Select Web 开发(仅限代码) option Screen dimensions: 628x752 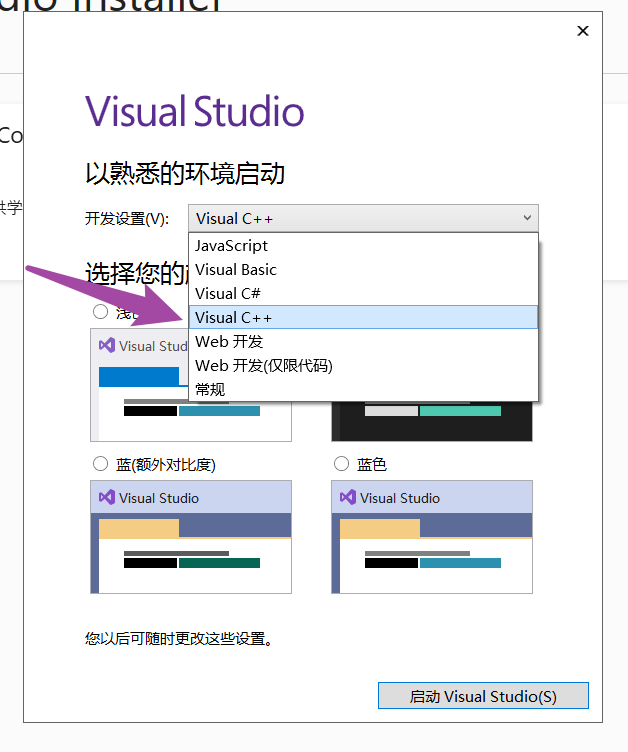tap(363, 365)
